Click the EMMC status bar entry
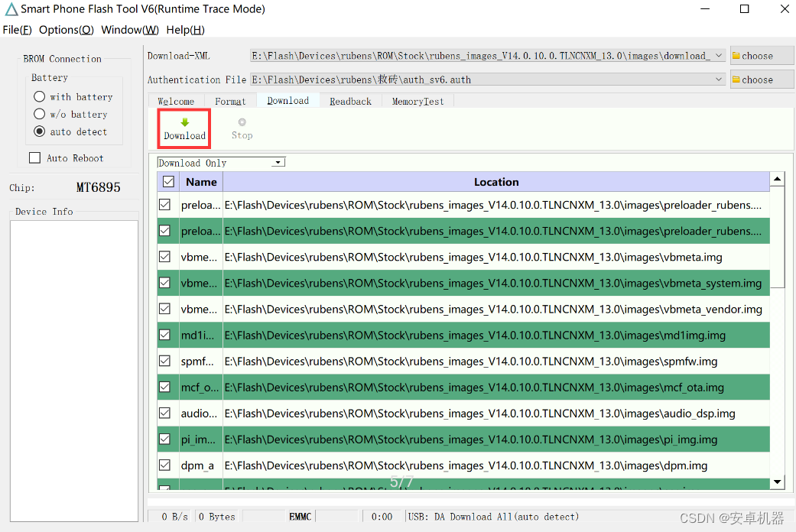This screenshot has width=796, height=532. click(x=300, y=516)
